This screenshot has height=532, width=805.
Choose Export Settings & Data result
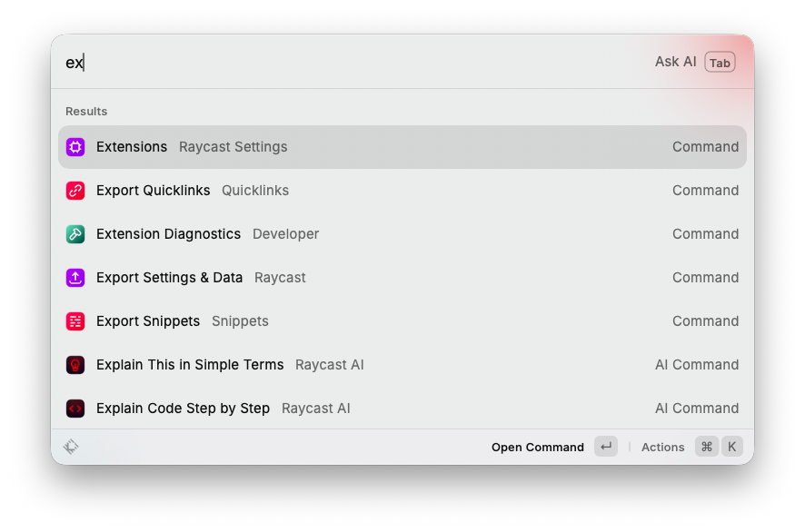click(402, 278)
